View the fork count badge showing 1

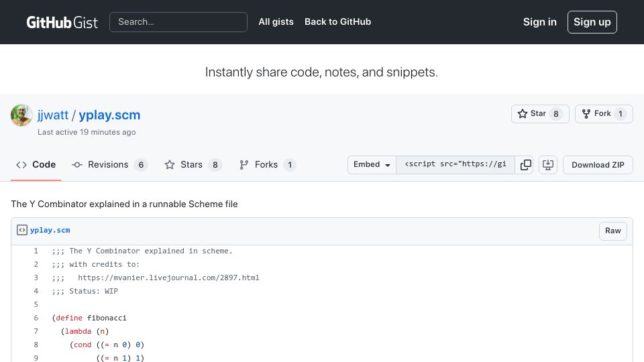coord(621,114)
